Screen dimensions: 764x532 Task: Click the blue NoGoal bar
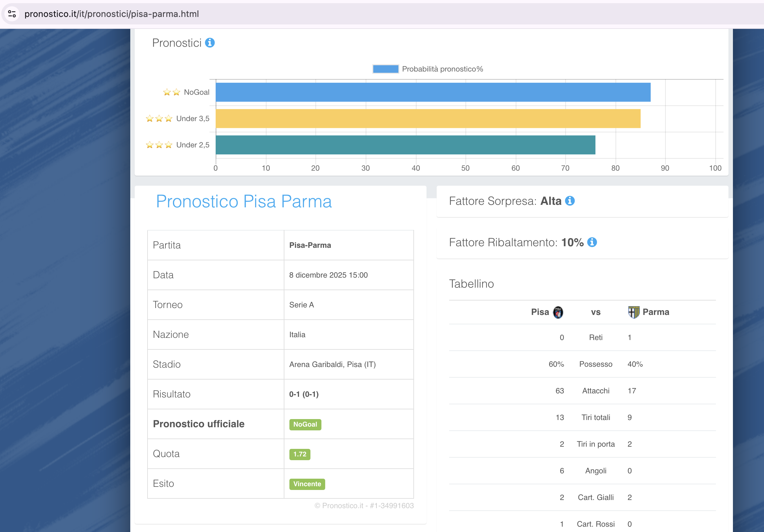pos(433,92)
